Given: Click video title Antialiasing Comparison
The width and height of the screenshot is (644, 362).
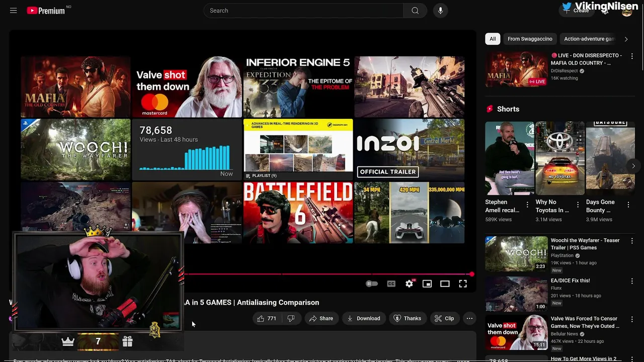Looking at the screenshot, I should (252, 302).
